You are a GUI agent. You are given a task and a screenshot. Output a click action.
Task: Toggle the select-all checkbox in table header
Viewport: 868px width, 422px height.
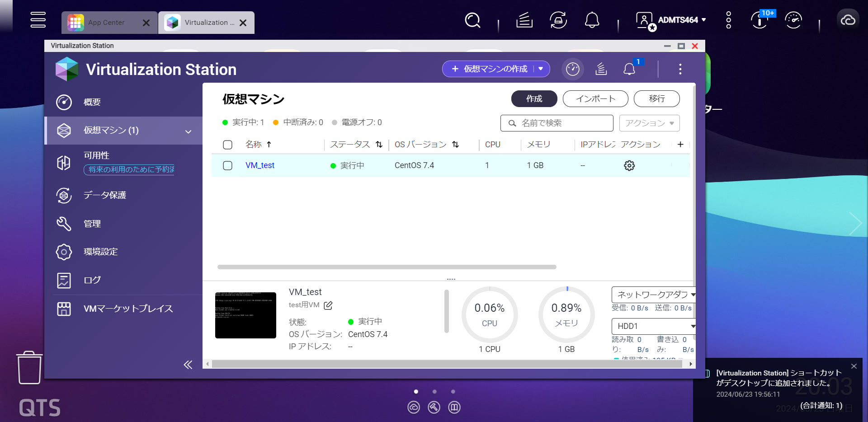[x=228, y=145]
